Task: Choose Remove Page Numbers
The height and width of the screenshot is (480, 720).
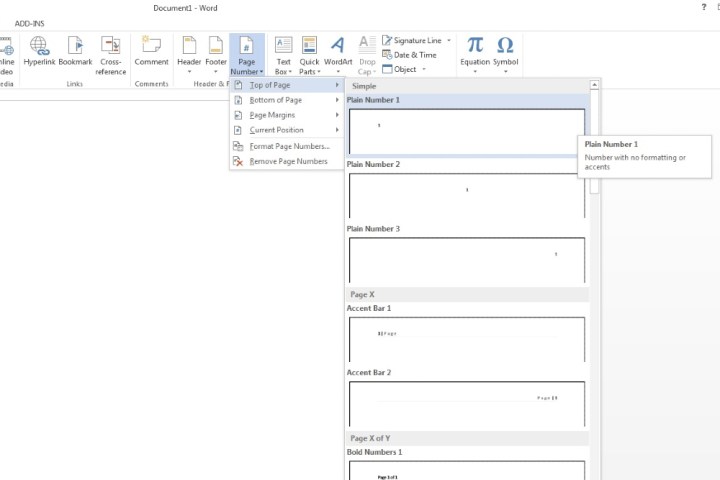Action: tap(287, 161)
